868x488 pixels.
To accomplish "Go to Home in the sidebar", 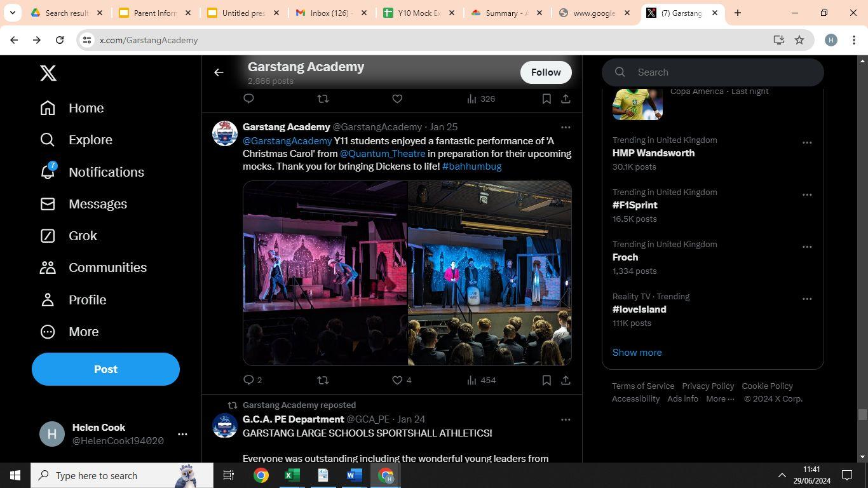I will (x=72, y=108).
